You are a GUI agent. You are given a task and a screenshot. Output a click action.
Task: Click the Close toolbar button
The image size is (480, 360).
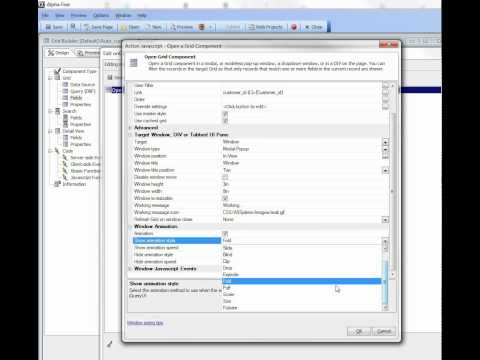pos(313,27)
